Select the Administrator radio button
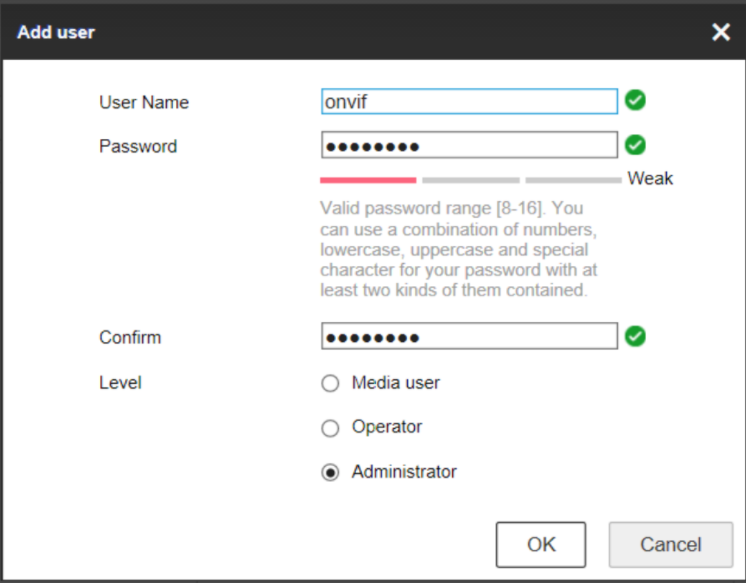The width and height of the screenshot is (746, 583). click(331, 473)
